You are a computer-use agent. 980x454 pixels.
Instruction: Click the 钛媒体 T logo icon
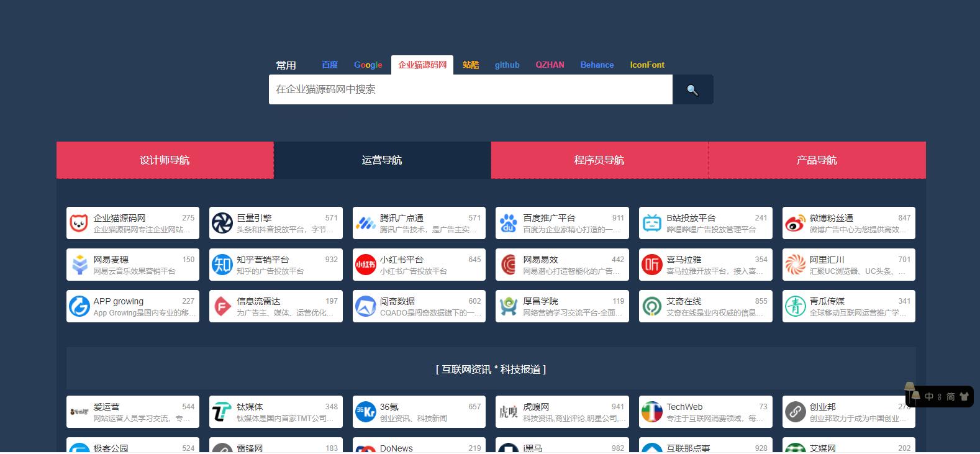pyautogui.click(x=222, y=412)
